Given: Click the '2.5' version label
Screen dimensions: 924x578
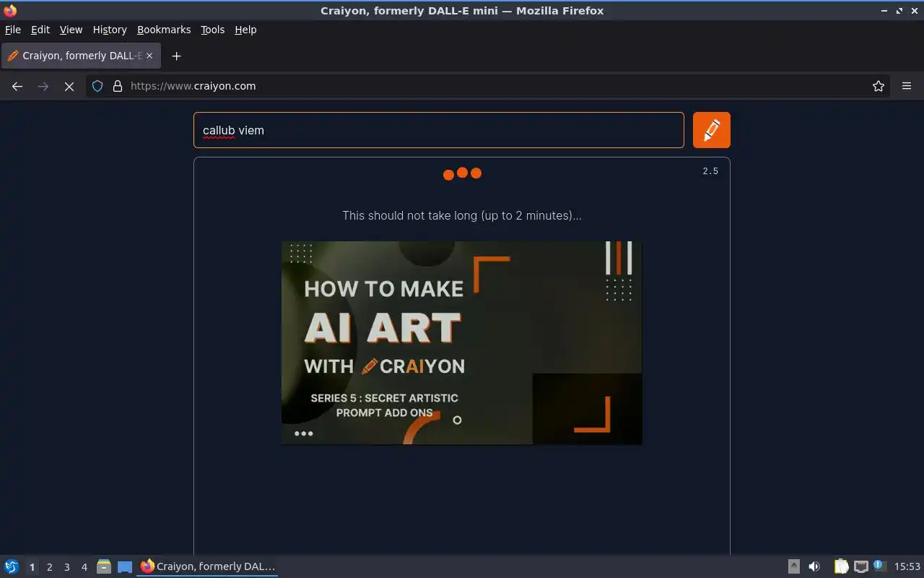Looking at the screenshot, I should coord(710,171).
